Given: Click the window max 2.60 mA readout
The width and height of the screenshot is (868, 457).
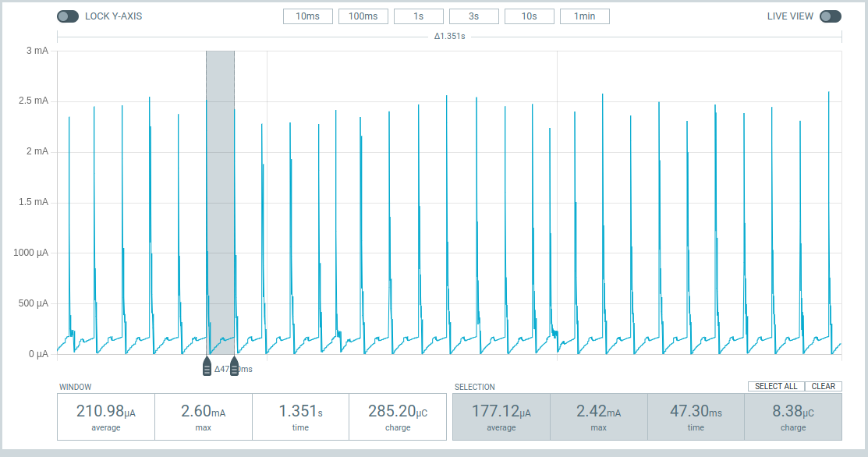Looking at the screenshot, I should [x=204, y=416].
